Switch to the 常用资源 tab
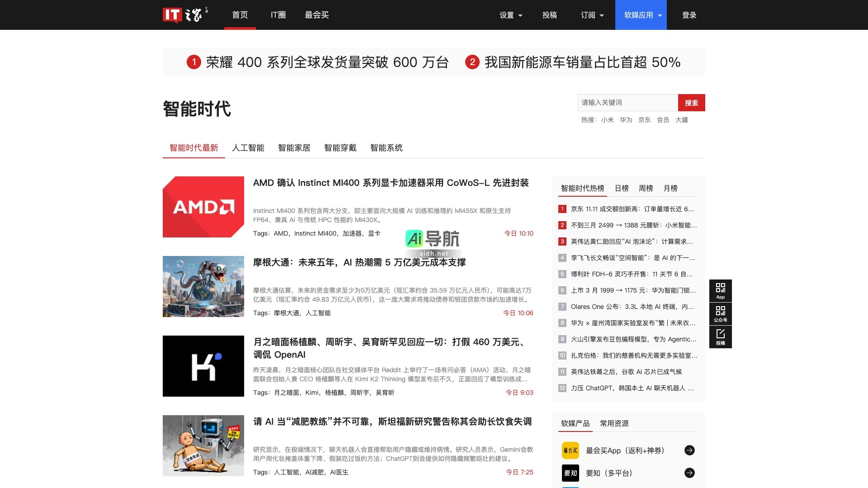Viewport: 868px width, 488px height. pos(615,423)
